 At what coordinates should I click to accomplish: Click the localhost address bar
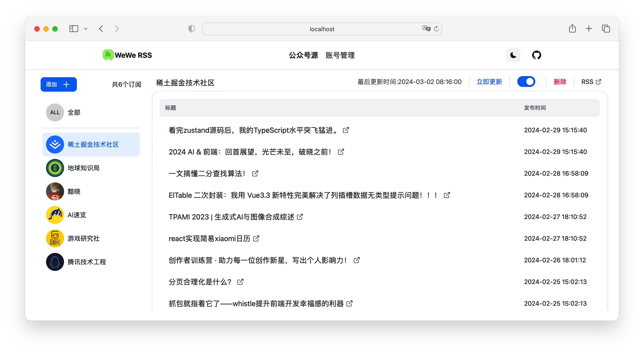[322, 29]
